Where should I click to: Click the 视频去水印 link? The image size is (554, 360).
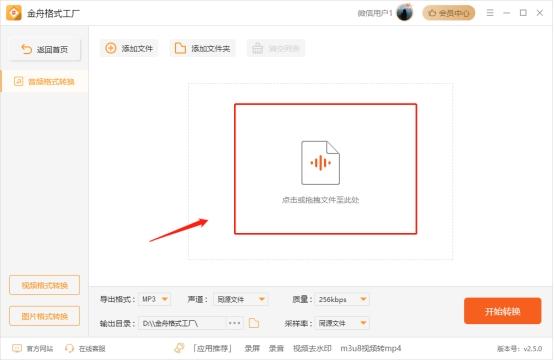coord(312,348)
